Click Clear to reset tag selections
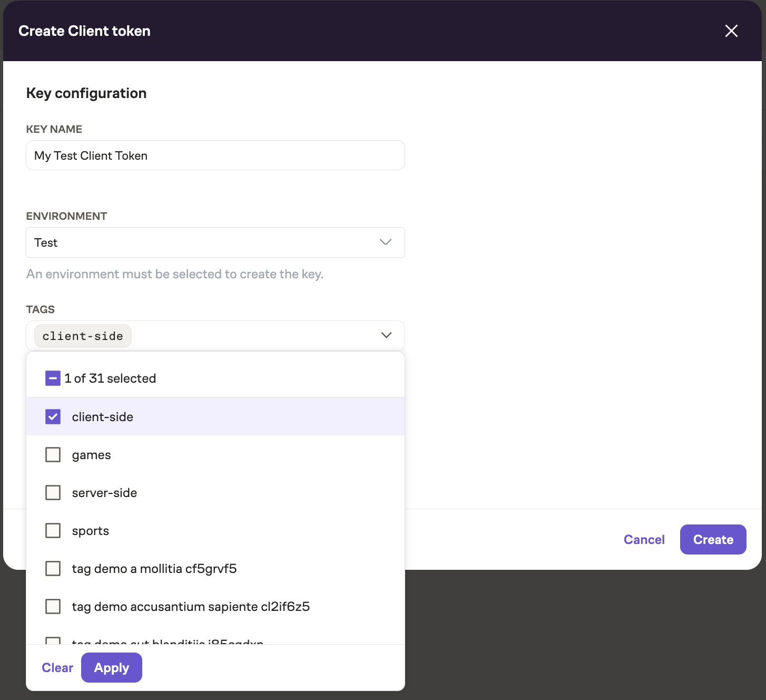The image size is (766, 700). 57,667
